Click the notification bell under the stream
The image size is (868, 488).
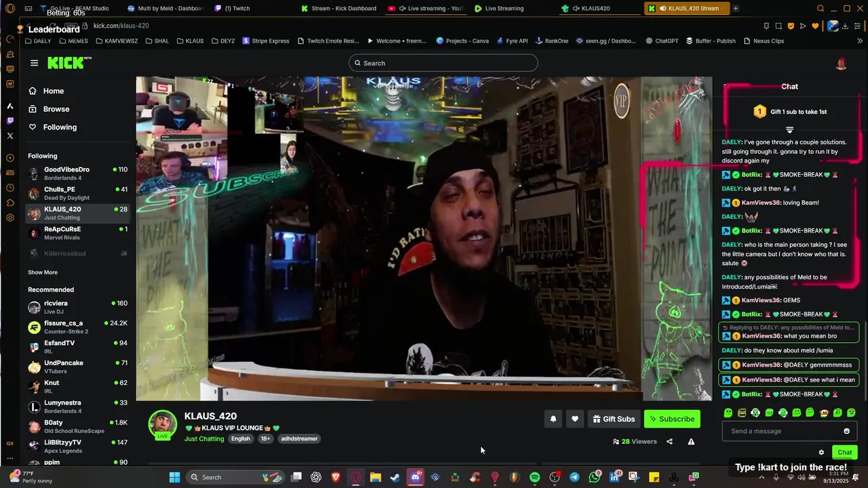(x=553, y=419)
